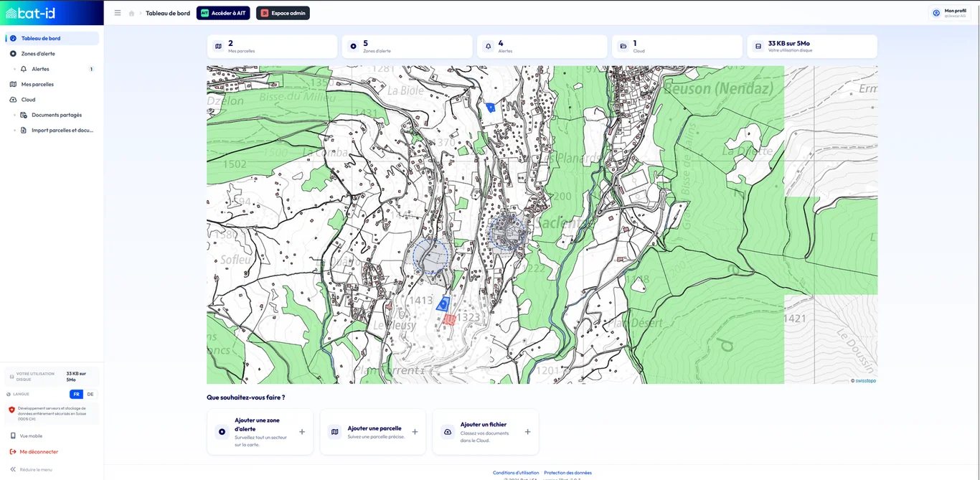Click Ajouter une zone d'alerte card
Image resolution: width=980 pixels, height=480 pixels.
(x=260, y=432)
